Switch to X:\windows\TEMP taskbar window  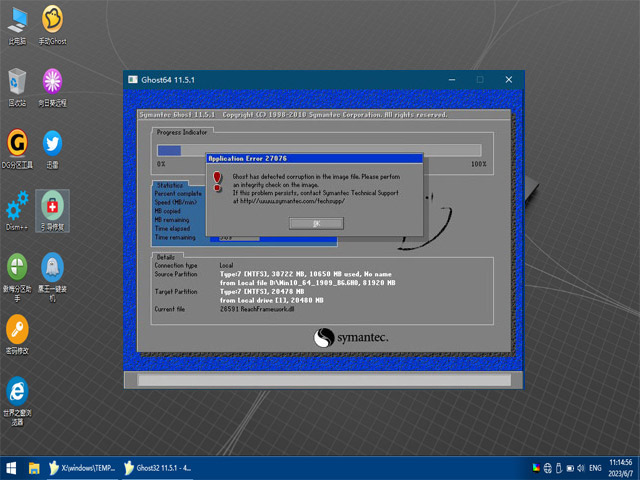point(82,468)
